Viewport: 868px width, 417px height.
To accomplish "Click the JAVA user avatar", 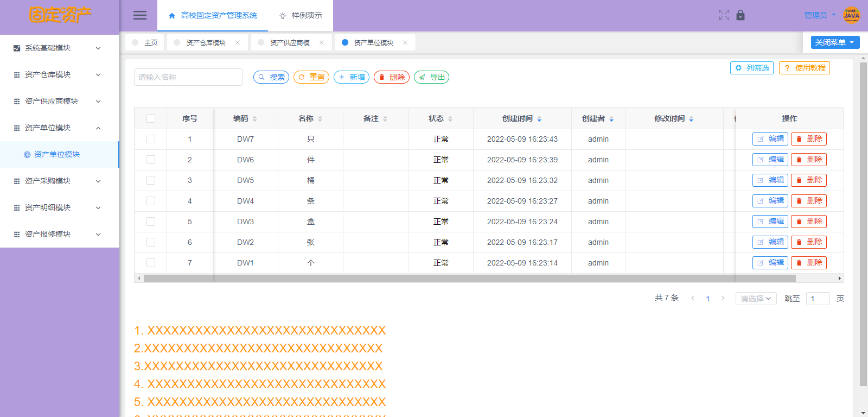I will click(x=851, y=15).
